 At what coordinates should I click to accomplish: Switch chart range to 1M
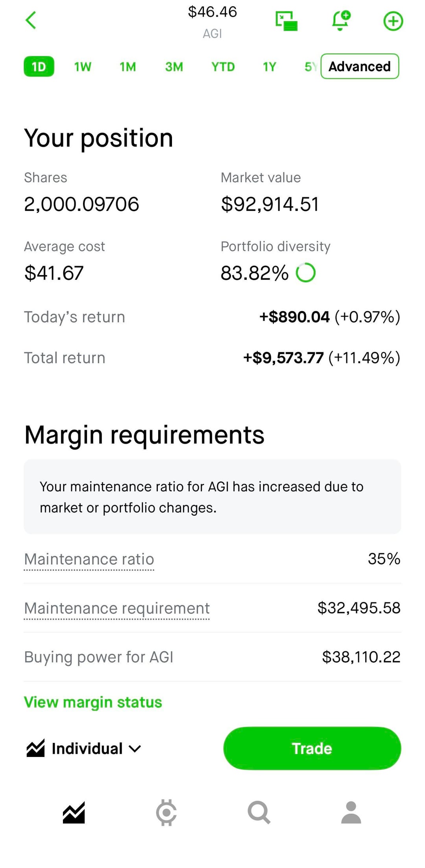pyautogui.click(x=128, y=67)
